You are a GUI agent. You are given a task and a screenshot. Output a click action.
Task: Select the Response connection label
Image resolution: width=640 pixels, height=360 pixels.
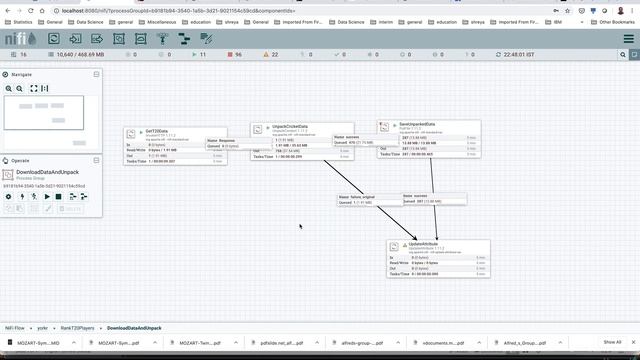pos(238,143)
